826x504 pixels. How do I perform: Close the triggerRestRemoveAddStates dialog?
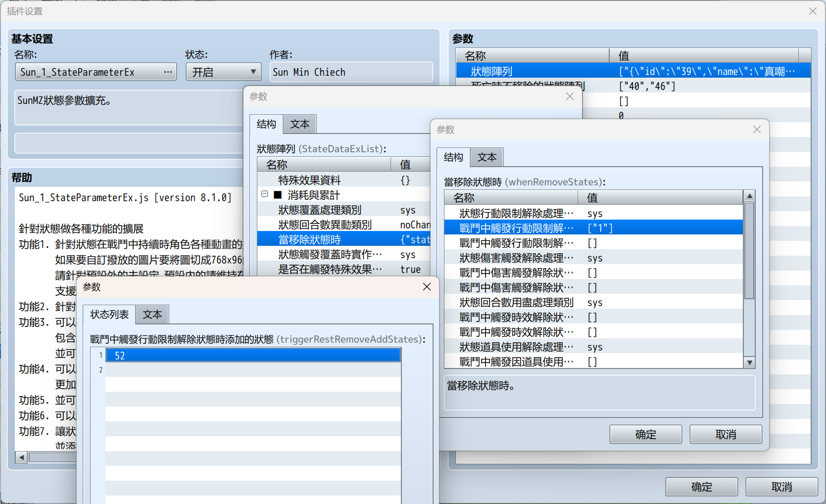pos(427,287)
